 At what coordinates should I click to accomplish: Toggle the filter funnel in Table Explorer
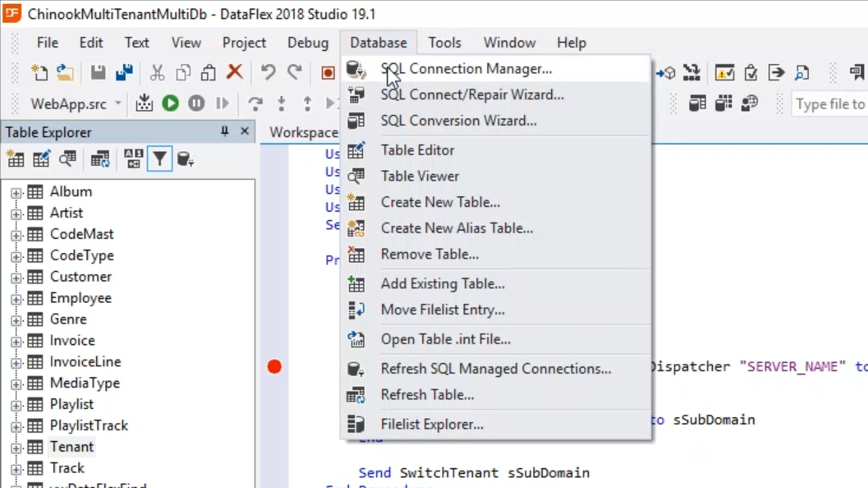point(159,159)
